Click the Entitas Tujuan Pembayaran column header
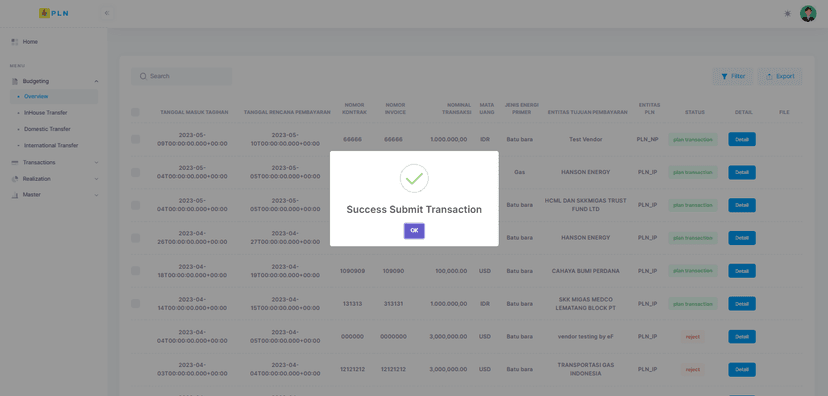The width and height of the screenshot is (828, 396). tap(587, 112)
